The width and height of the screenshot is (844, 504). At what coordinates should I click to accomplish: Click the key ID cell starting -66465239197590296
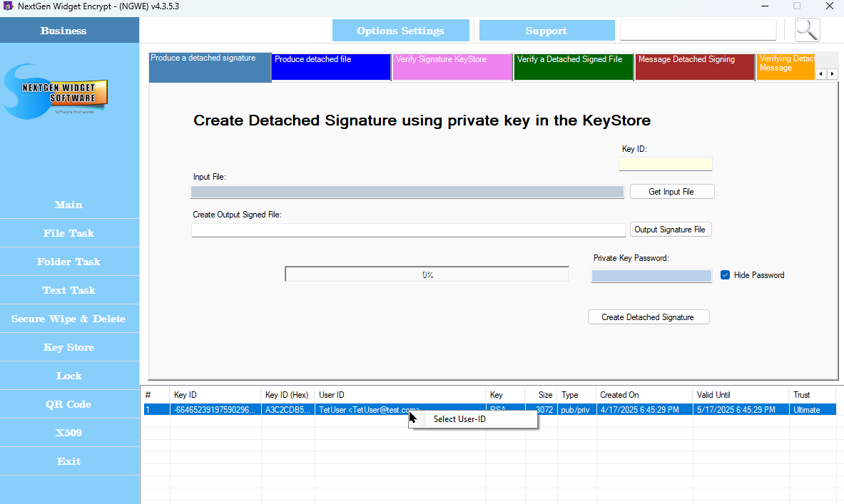click(215, 410)
